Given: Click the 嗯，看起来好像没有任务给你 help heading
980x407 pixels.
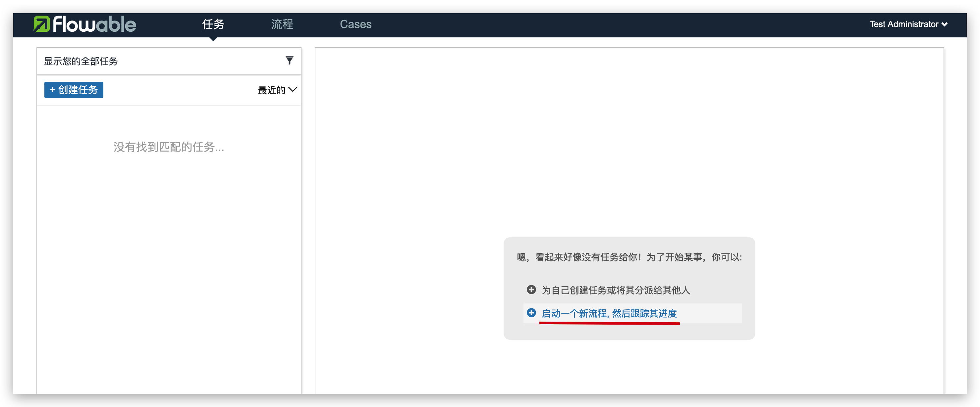Looking at the screenshot, I should click(x=629, y=257).
